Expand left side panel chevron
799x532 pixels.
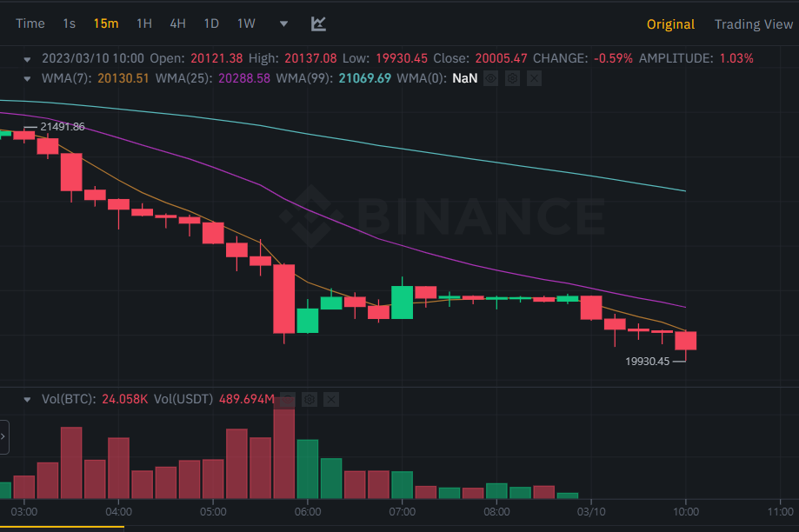(3, 436)
